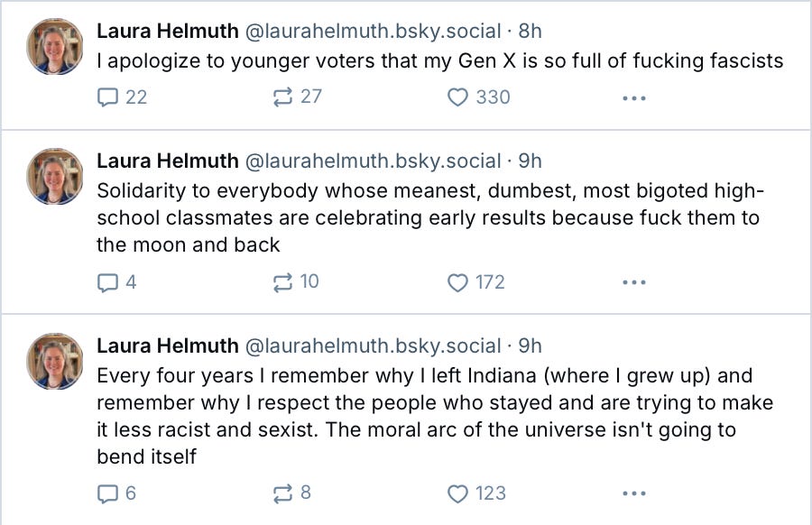Reply to the Gen X apology post

[108, 97]
